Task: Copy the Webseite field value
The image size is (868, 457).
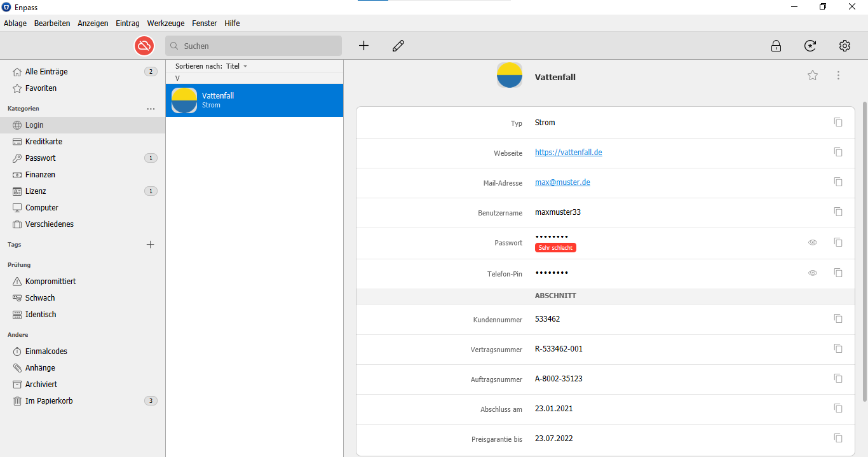Action: click(838, 152)
